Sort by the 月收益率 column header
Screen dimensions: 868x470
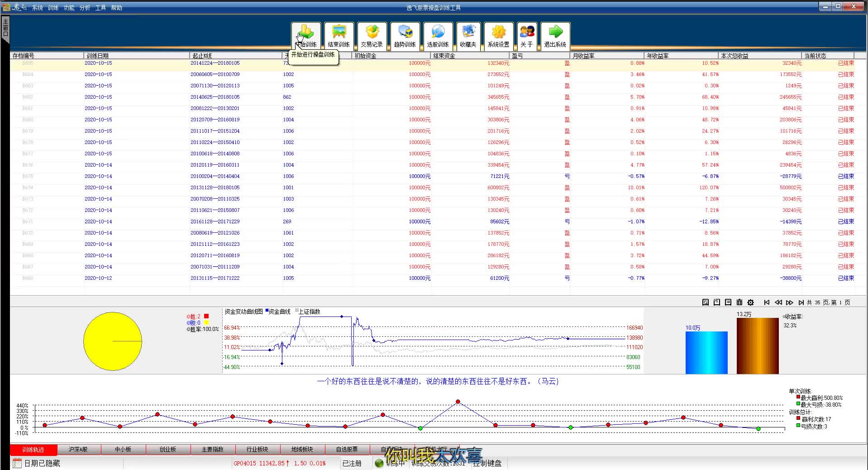click(x=607, y=56)
